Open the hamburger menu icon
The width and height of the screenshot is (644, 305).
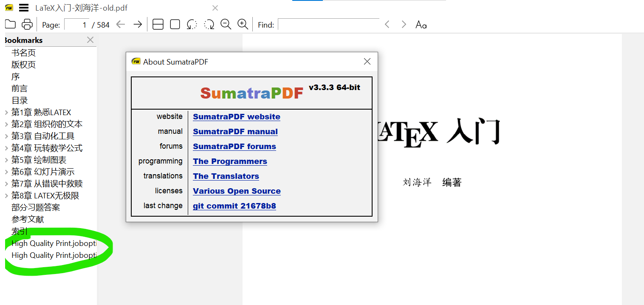pyautogui.click(x=24, y=8)
